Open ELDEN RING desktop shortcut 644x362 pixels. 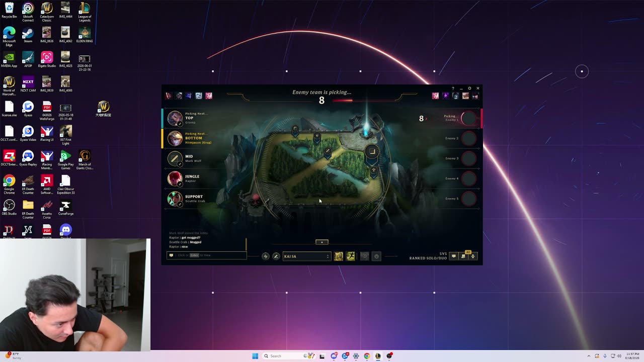pyautogui.click(x=85, y=35)
